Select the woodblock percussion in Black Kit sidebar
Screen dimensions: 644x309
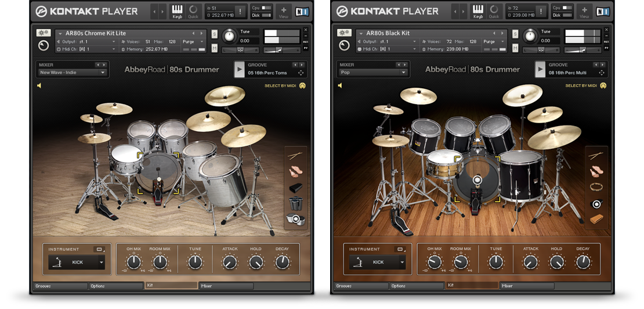(596, 219)
